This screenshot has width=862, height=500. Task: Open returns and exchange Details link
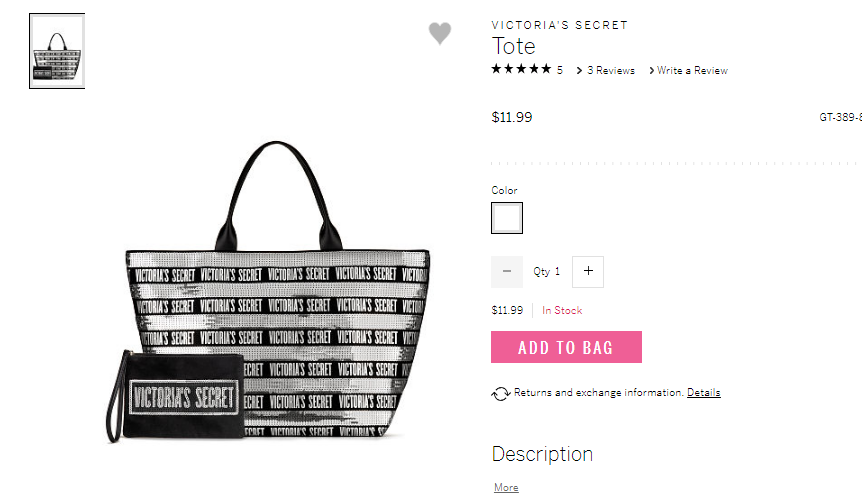click(x=704, y=392)
